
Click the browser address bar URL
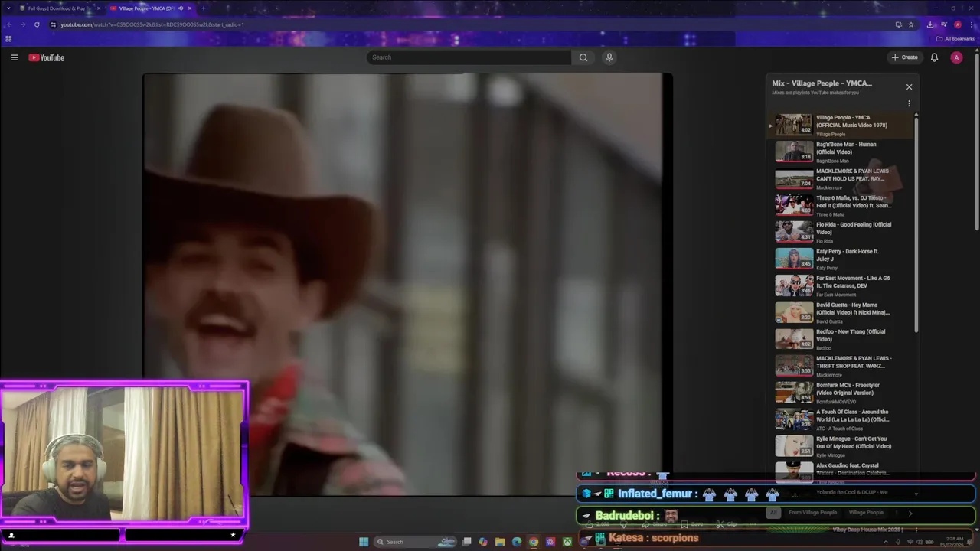[152, 24]
